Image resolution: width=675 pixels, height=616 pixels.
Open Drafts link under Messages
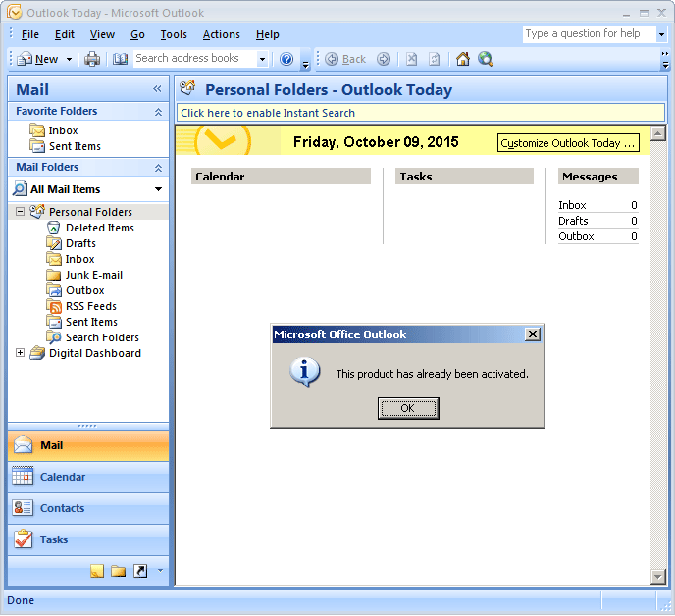573,221
